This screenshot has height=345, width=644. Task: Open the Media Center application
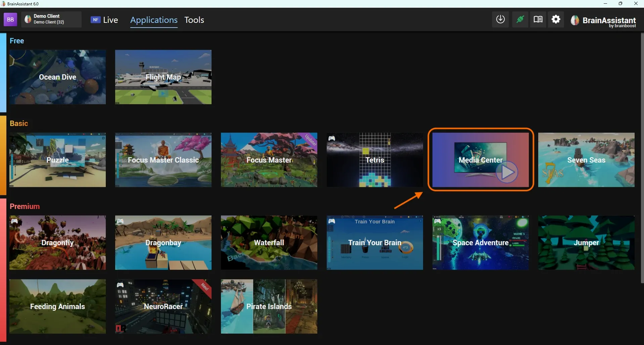[480, 160]
